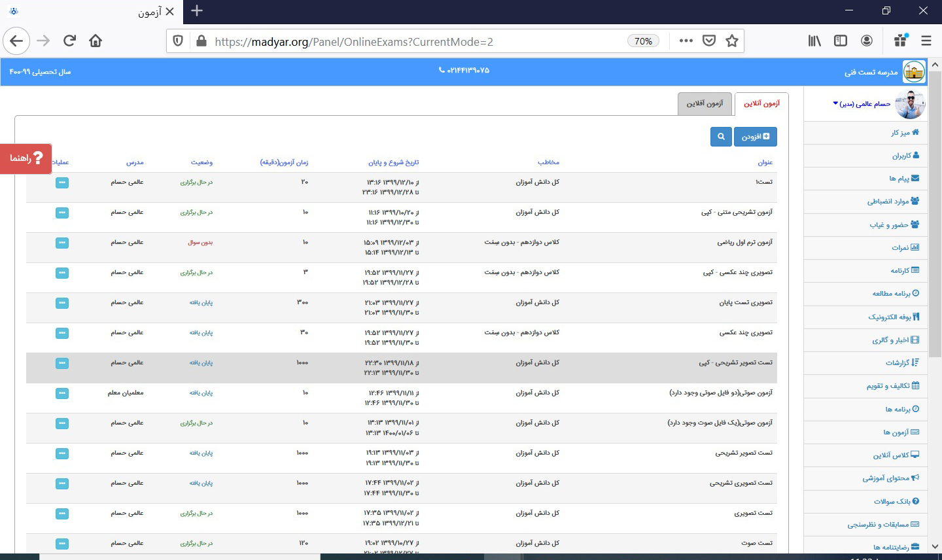Open محتوای آموزشی in the sidebar
942x560 pixels.
(x=891, y=478)
